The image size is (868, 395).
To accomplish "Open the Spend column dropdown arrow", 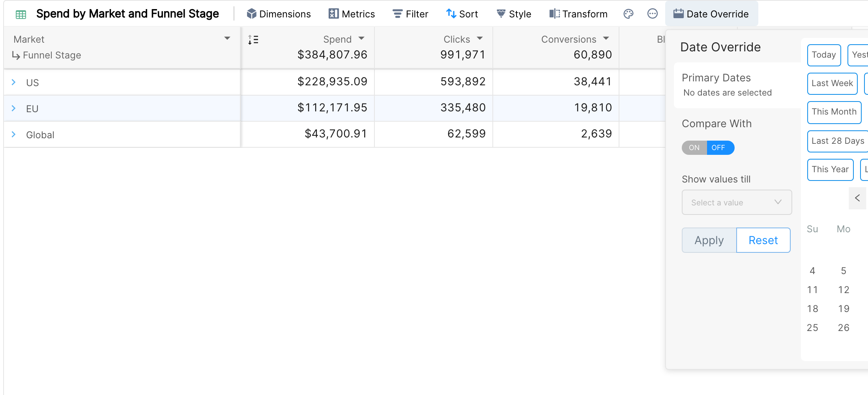I will click(361, 38).
